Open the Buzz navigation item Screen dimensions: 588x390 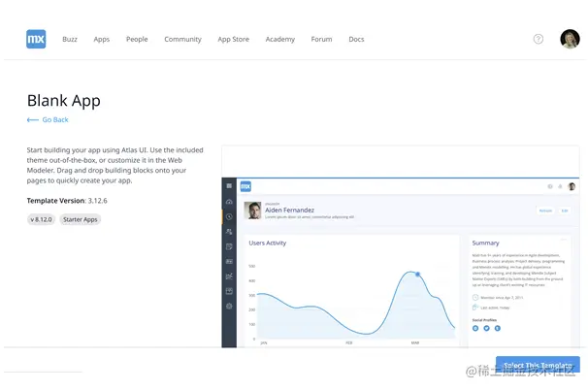[70, 39]
